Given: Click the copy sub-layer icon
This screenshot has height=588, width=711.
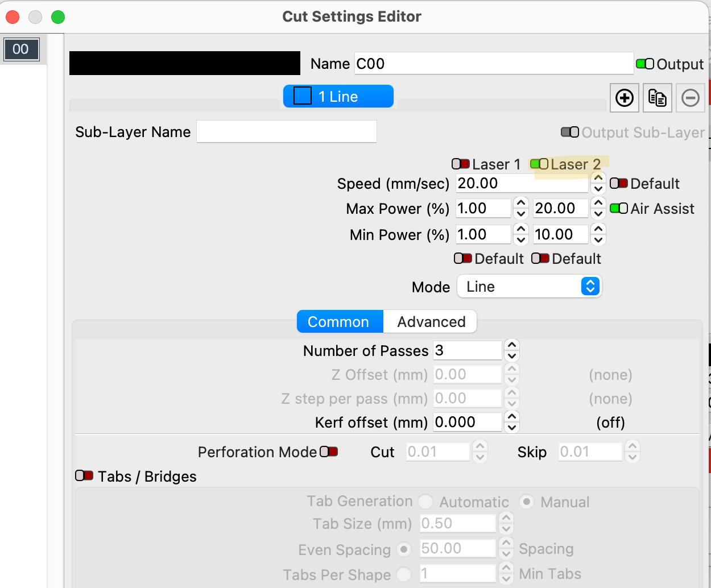Looking at the screenshot, I should pyautogui.click(x=657, y=98).
